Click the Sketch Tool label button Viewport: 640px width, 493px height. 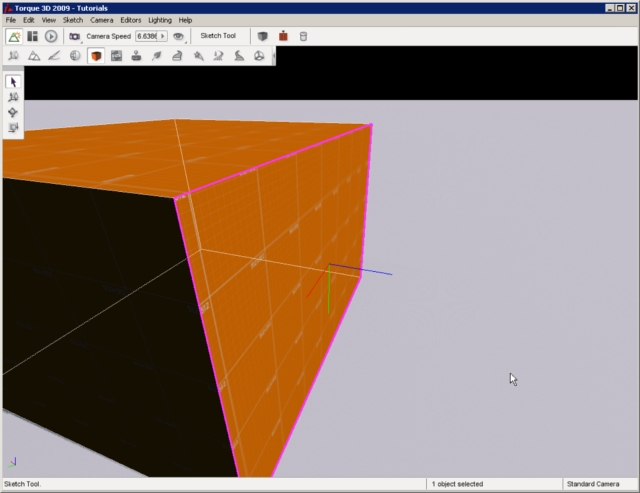[218, 36]
